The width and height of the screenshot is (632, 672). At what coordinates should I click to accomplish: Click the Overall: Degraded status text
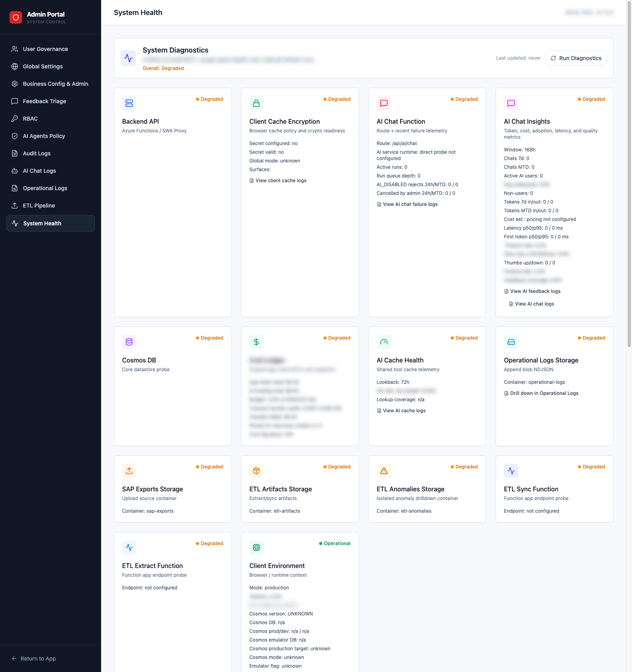pyautogui.click(x=163, y=68)
